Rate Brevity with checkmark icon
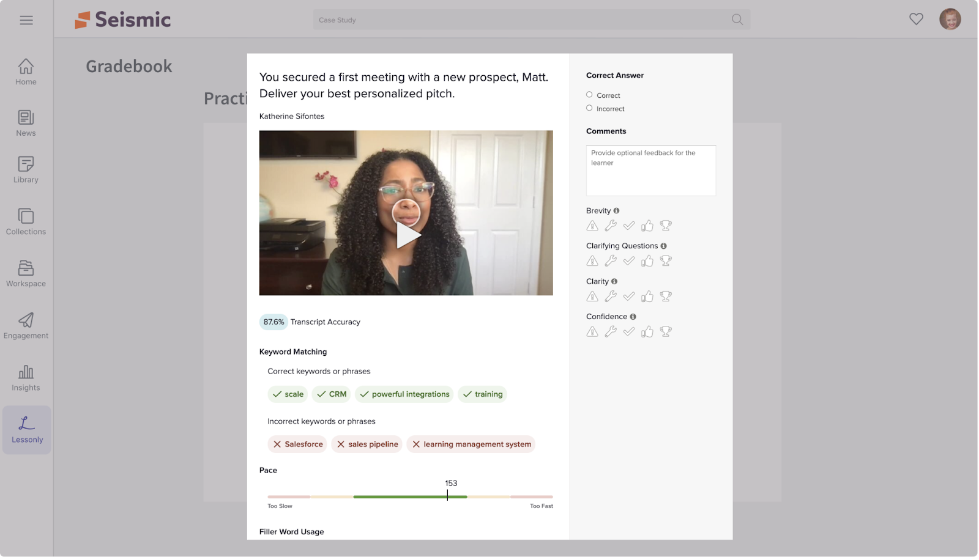The height and width of the screenshot is (560, 979). point(630,226)
